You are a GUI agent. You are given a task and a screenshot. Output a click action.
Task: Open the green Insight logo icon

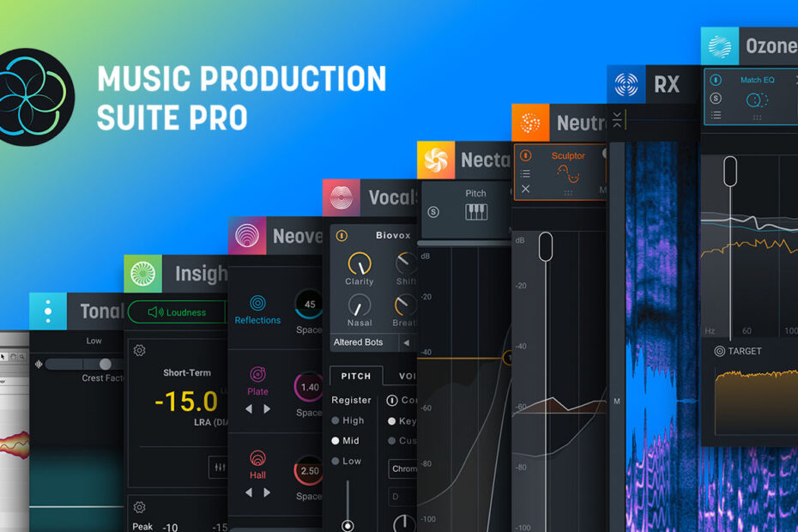click(x=142, y=274)
